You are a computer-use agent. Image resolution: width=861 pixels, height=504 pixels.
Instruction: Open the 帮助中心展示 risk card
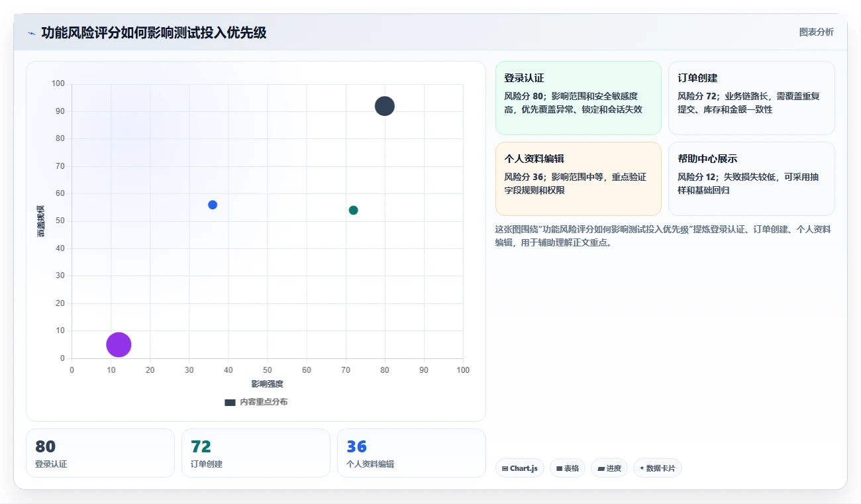[752, 179]
